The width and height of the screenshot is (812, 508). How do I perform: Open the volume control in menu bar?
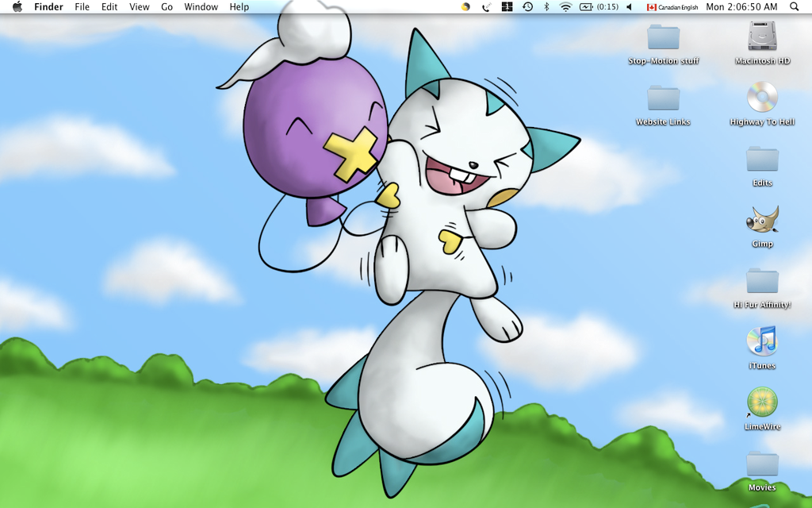(x=629, y=7)
